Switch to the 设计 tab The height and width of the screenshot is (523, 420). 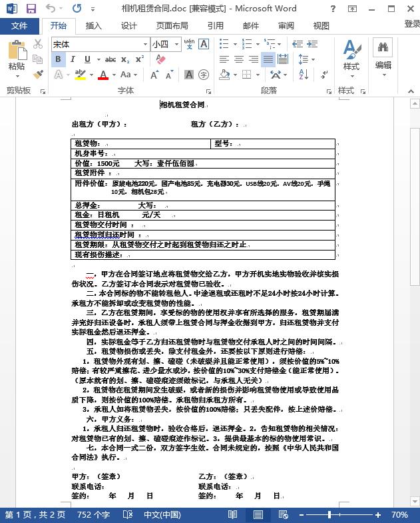click(x=129, y=26)
